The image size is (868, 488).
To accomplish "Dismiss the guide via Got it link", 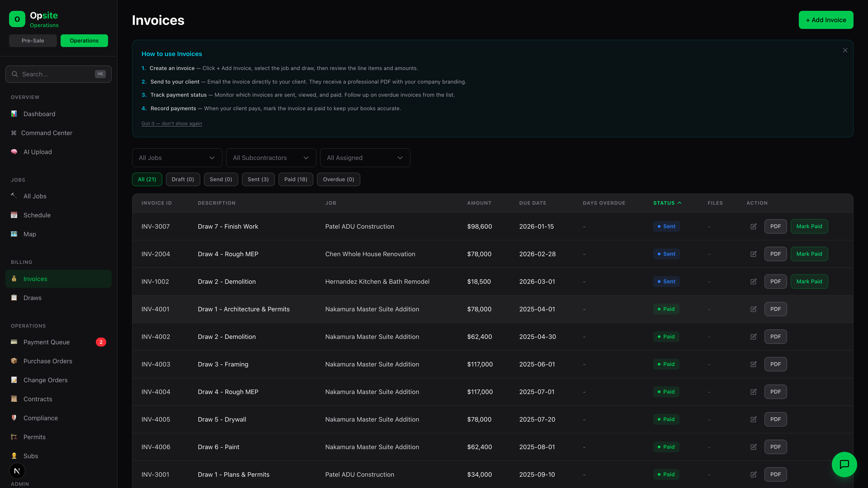I will tap(172, 123).
